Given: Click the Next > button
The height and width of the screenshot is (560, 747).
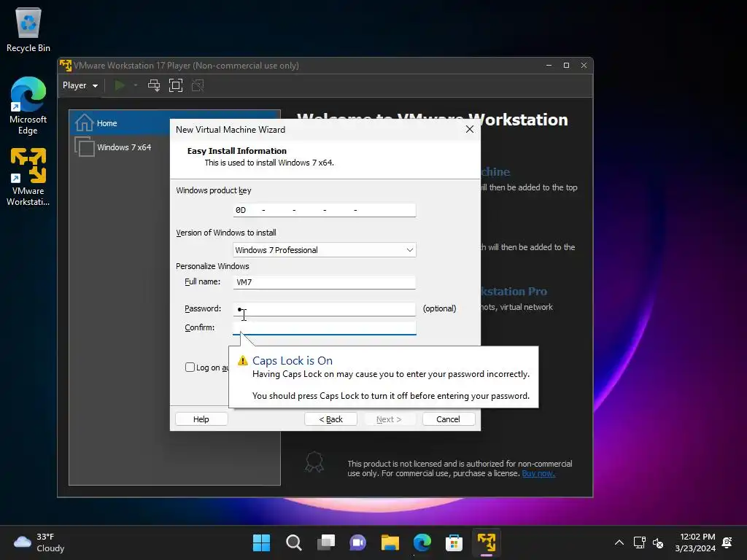Looking at the screenshot, I should [389, 419].
